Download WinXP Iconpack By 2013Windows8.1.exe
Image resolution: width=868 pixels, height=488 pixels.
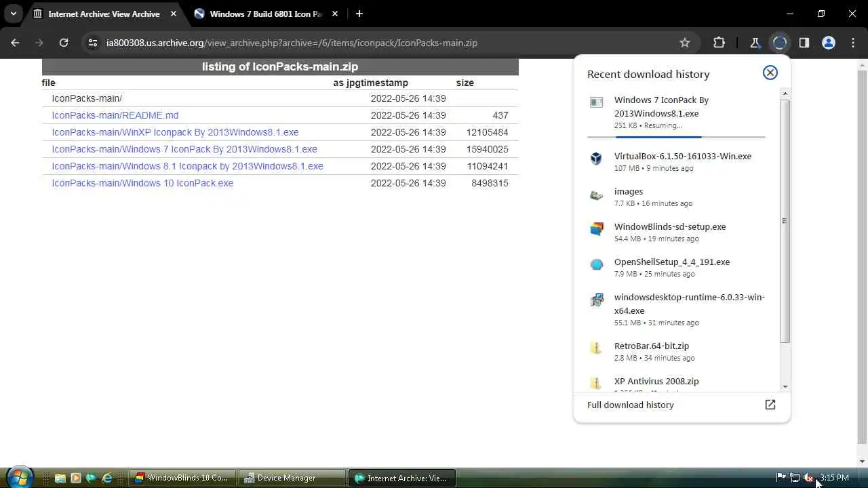pos(175,132)
